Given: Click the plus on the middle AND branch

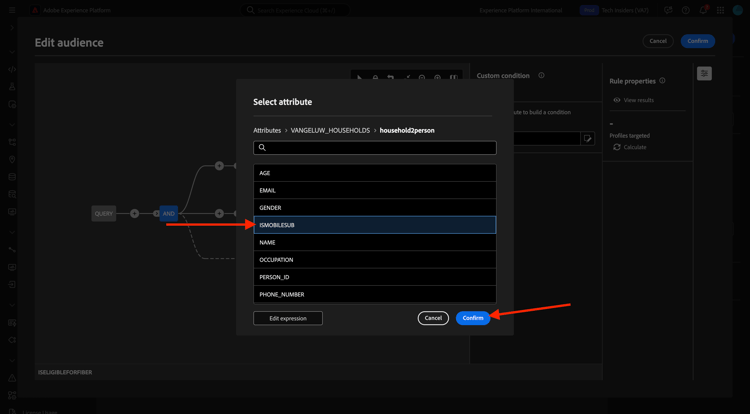Looking at the screenshot, I should [x=219, y=214].
